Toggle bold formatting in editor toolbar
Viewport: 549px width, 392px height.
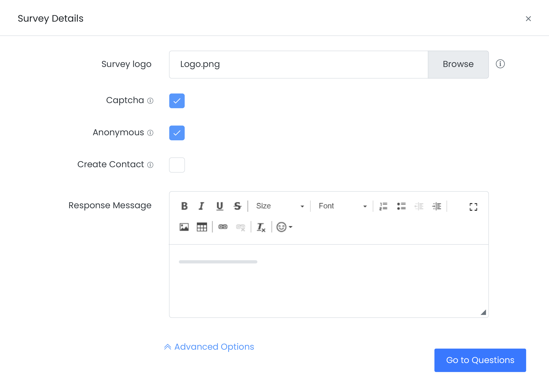click(x=184, y=206)
